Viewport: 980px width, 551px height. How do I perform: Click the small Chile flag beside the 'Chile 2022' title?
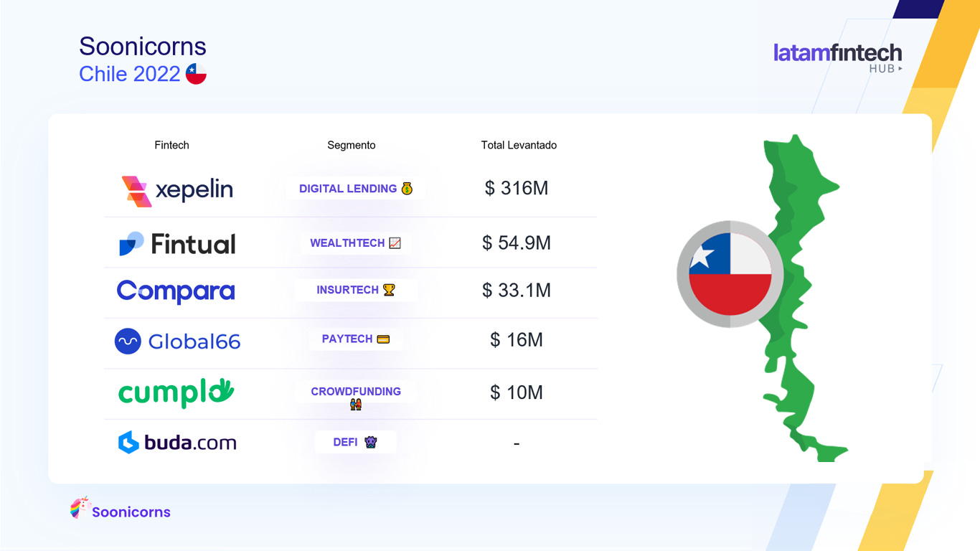point(196,74)
